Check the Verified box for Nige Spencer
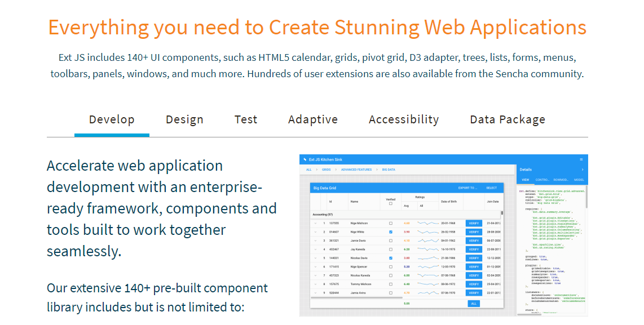Screen dimensions: 644x325 point(391,267)
